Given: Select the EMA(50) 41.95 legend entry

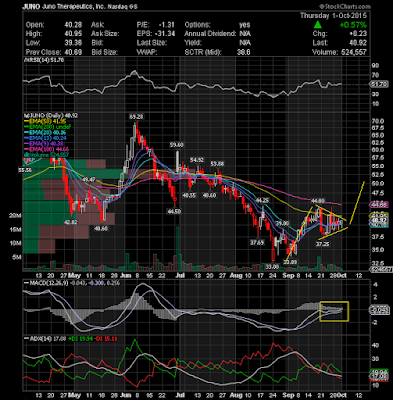Looking at the screenshot, I should [45, 121].
